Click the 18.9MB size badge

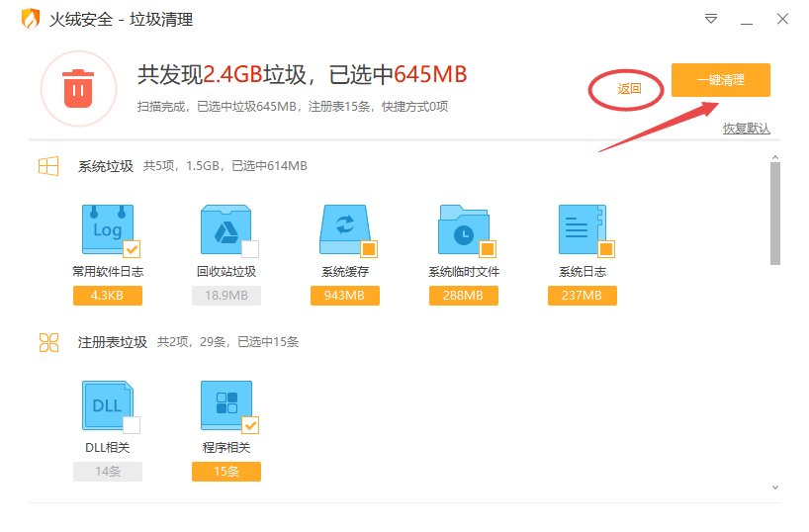pyautogui.click(x=225, y=296)
